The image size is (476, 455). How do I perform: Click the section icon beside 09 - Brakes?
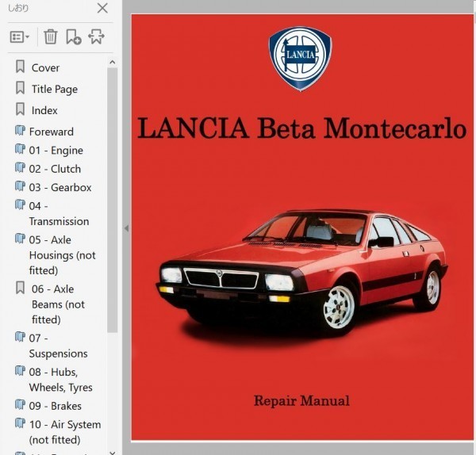[20, 404]
